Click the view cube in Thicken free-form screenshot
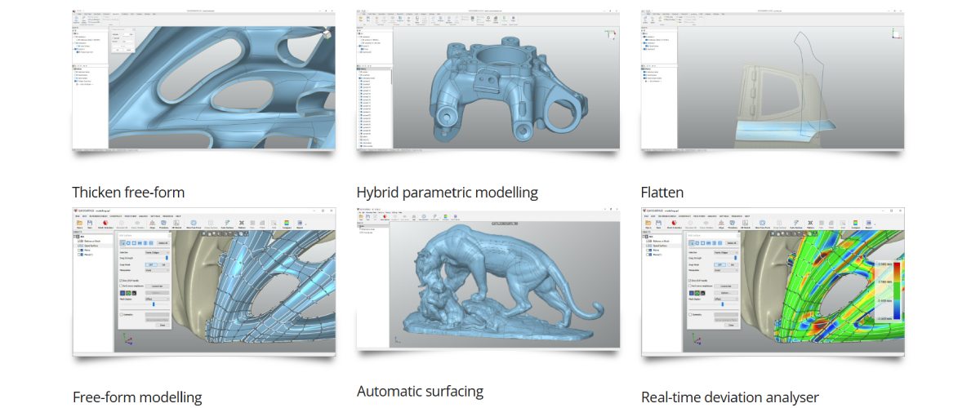 327,34
